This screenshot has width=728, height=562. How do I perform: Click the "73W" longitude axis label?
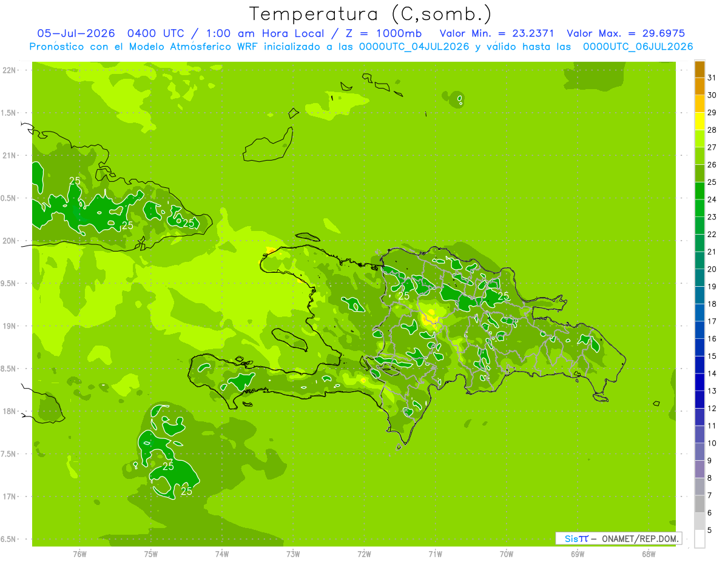[x=293, y=554]
